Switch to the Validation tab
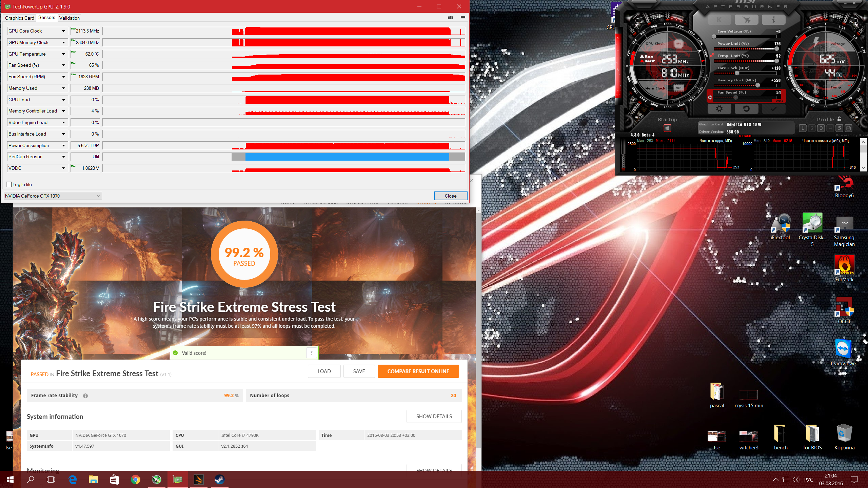The height and width of the screenshot is (488, 868). tap(69, 18)
